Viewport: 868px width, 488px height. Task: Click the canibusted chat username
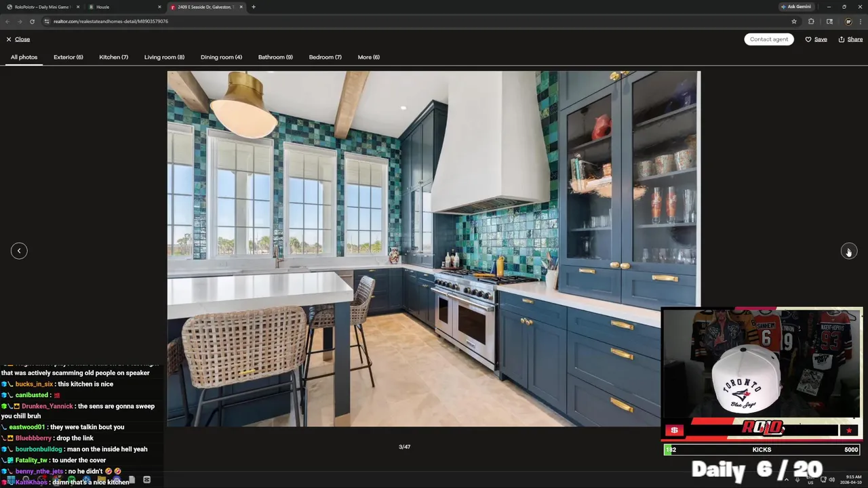32,395
